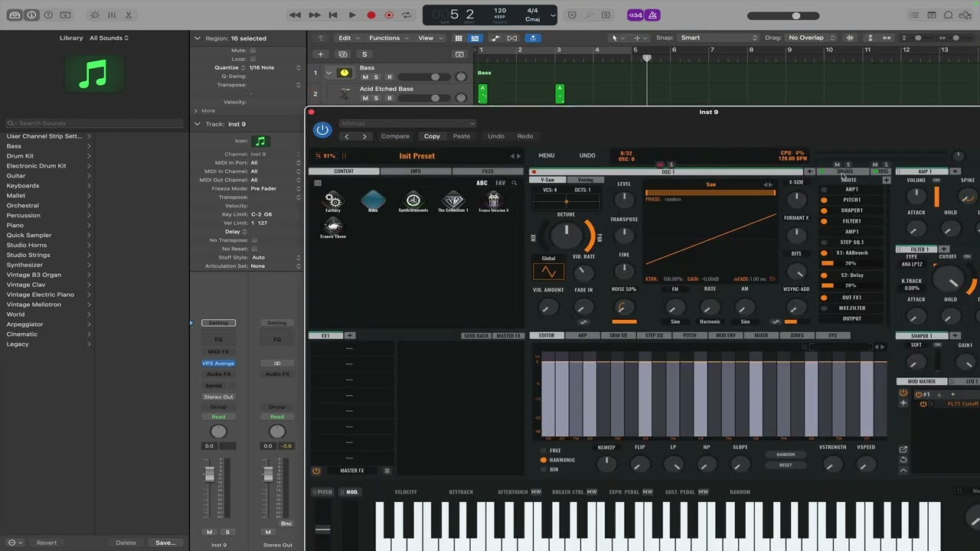Switch to the MIXER tab
Image resolution: width=980 pixels, height=551 pixels.
pos(761,335)
